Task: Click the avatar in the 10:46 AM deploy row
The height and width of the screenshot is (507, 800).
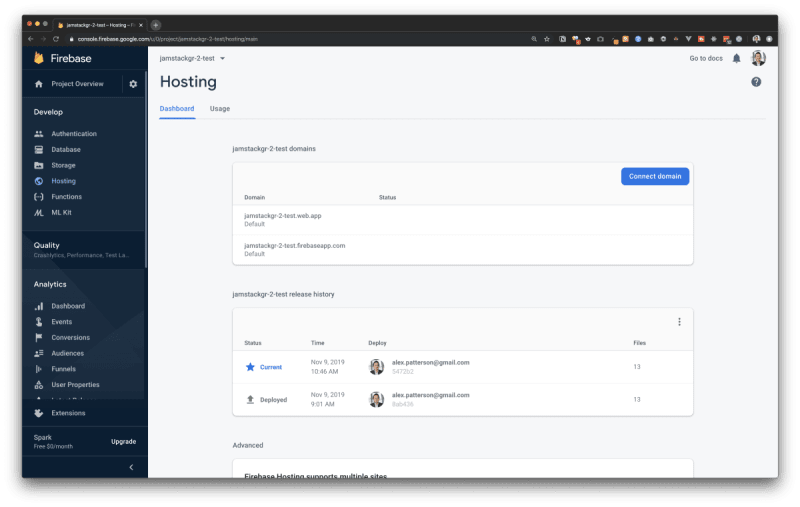Action: pyautogui.click(x=377, y=367)
